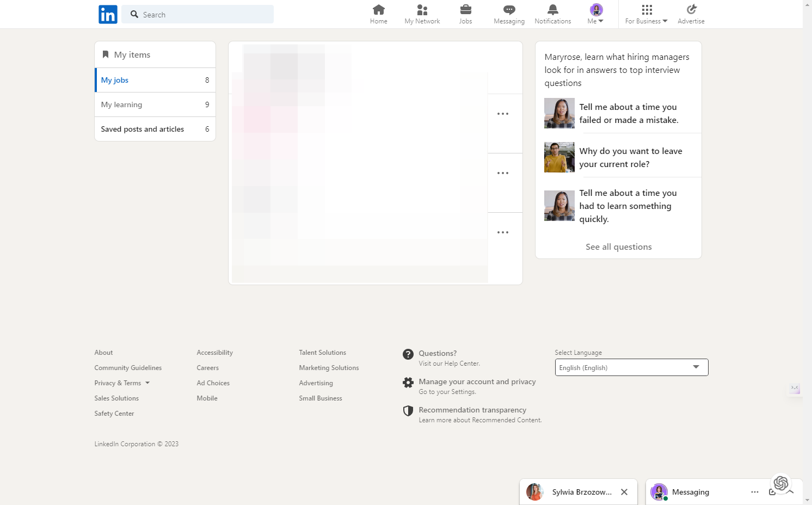This screenshot has height=505, width=812.
Task: Click See all questions link
Action: pos(619,247)
